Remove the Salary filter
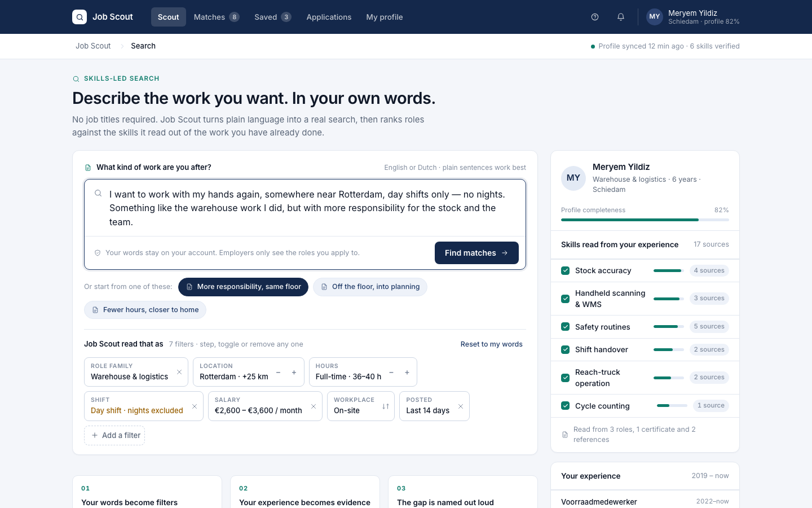The width and height of the screenshot is (812, 508). 314,406
